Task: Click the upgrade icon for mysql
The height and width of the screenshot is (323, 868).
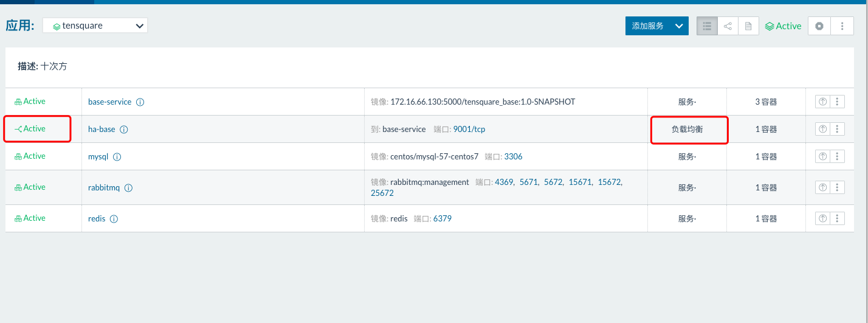Action: [822, 156]
